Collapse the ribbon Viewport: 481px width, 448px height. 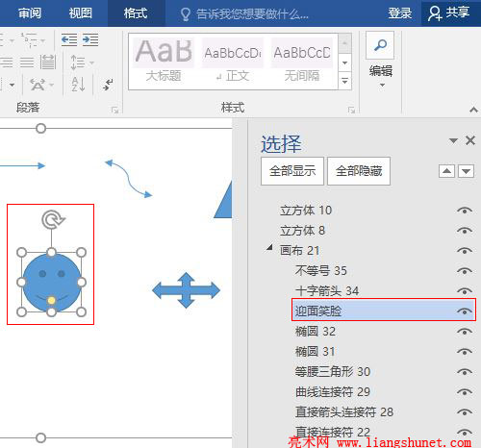click(x=473, y=110)
